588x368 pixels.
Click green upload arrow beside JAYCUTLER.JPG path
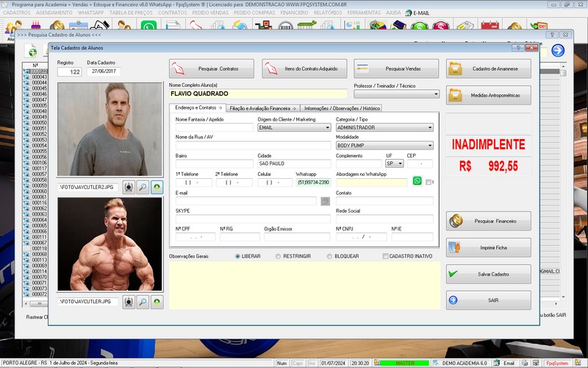click(157, 302)
